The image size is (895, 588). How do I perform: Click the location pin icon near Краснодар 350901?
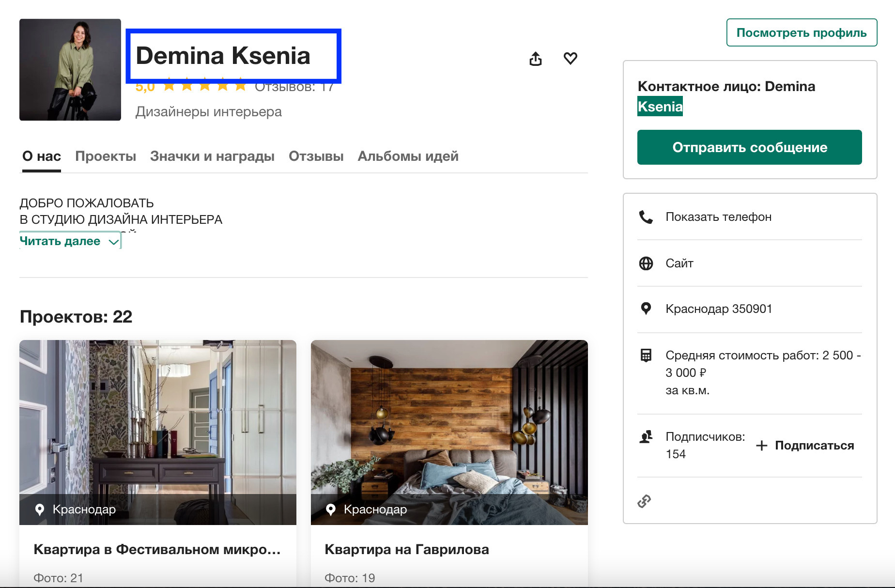647,309
